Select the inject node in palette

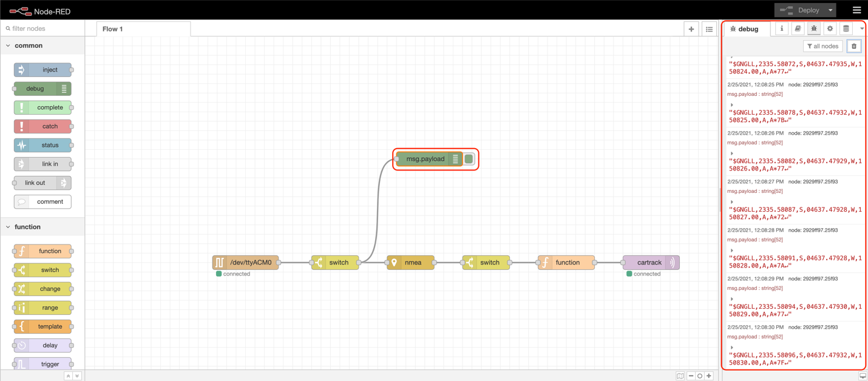(42, 70)
